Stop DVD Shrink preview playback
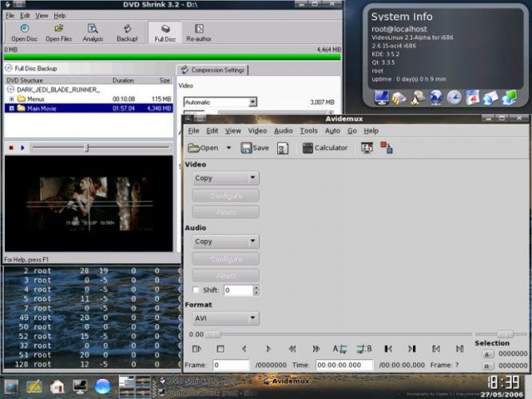 pos(11,148)
